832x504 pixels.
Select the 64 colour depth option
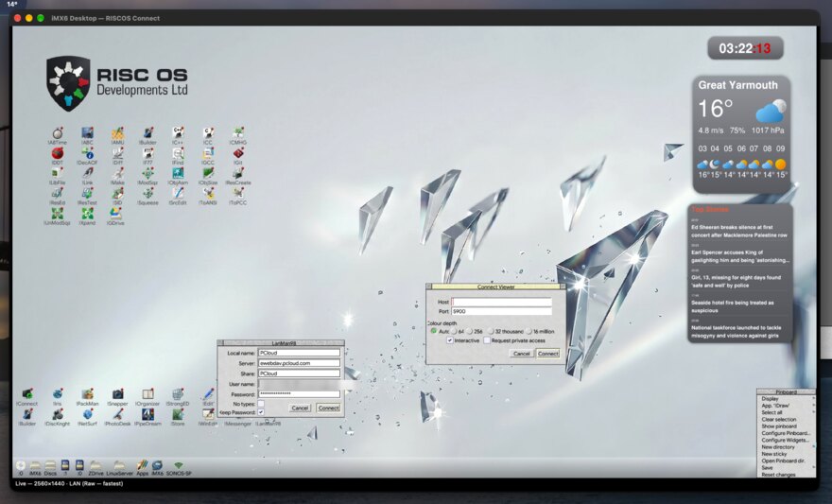[454, 331]
